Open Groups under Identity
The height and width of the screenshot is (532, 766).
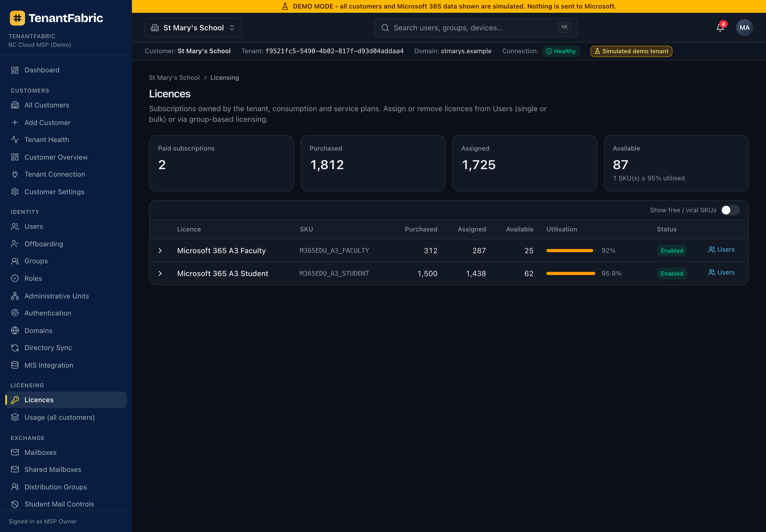click(66, 261)
